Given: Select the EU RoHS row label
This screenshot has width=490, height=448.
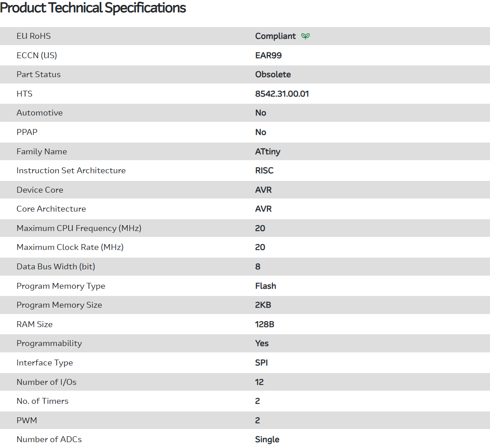Looking at the screenshot, I should (x=33, y=36).
